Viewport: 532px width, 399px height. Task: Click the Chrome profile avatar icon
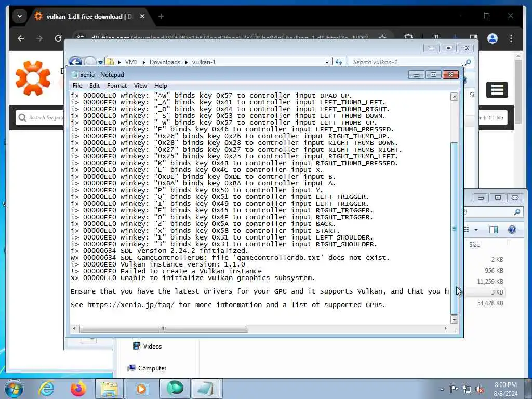pos(493,38)
